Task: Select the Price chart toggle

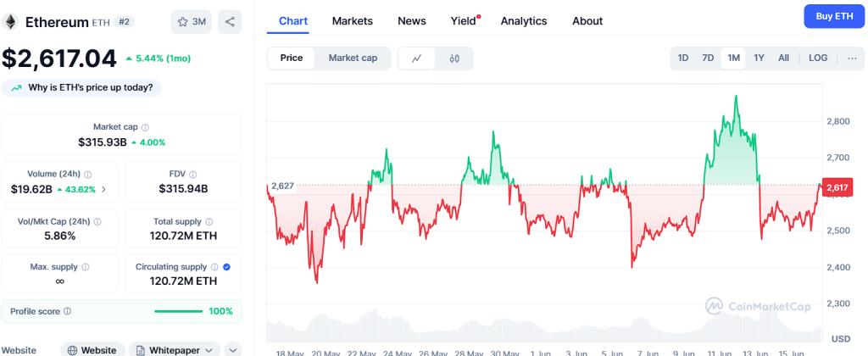Action: (292, 58)
